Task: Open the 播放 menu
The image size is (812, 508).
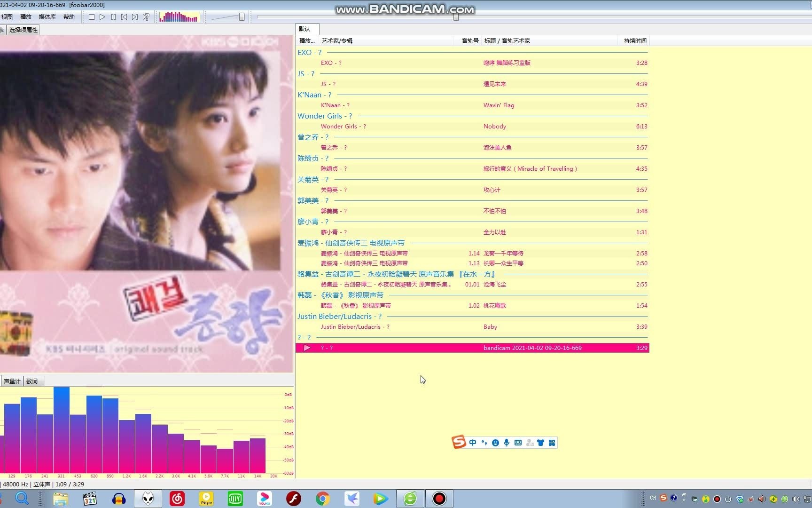Action: (26, 17)
